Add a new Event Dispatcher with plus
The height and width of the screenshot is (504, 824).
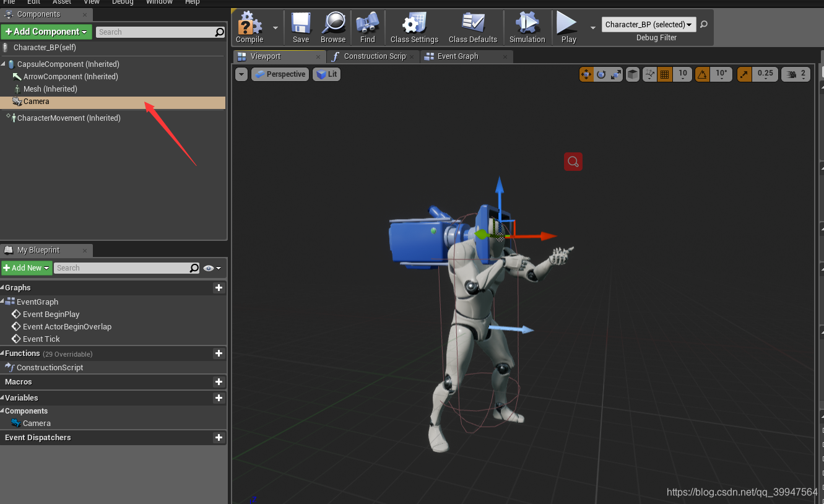coord(219,437)
